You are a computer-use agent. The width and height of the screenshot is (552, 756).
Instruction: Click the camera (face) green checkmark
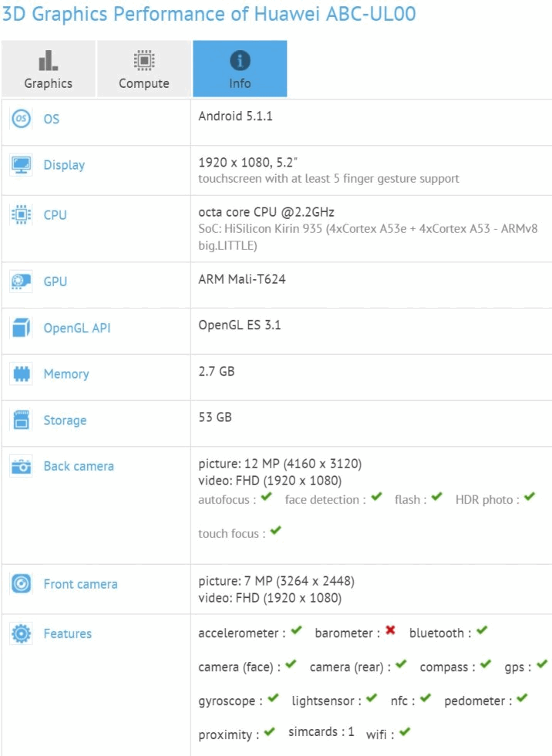[x=291, y=664]
